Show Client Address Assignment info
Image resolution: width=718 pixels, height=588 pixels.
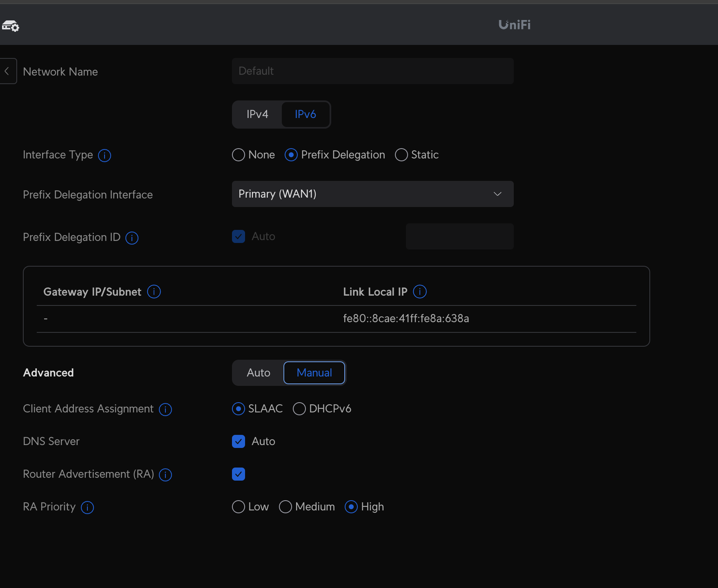(165, 409)
